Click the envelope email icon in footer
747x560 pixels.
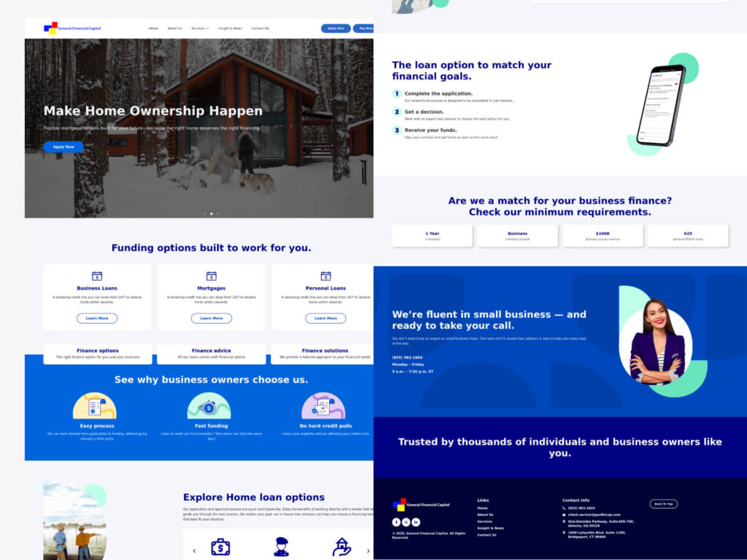tap(564, 515)
